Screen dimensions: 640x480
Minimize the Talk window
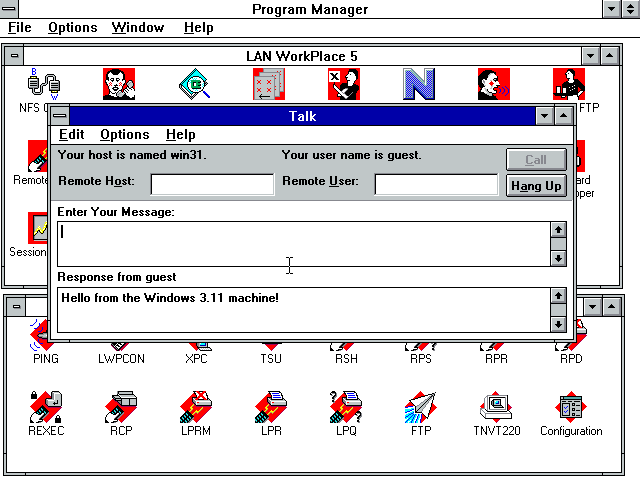pos(544,116)
